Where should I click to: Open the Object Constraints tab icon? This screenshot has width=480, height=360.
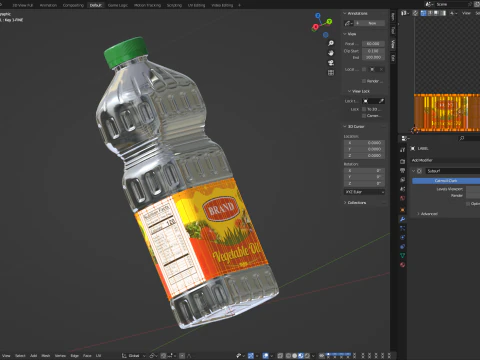(x=403, y=247)
